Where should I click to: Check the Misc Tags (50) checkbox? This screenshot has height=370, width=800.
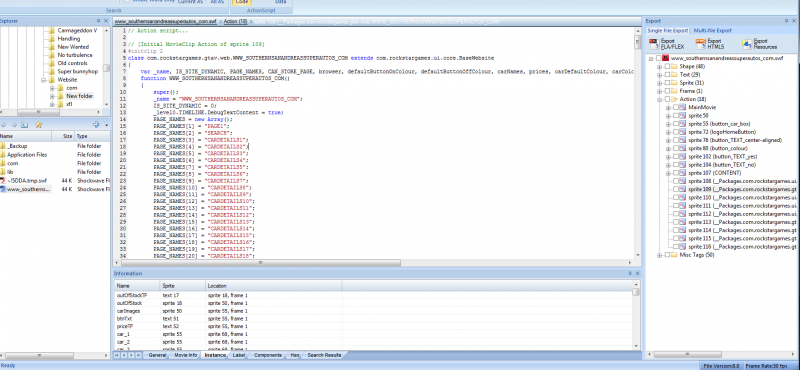(x=667, y=255)
